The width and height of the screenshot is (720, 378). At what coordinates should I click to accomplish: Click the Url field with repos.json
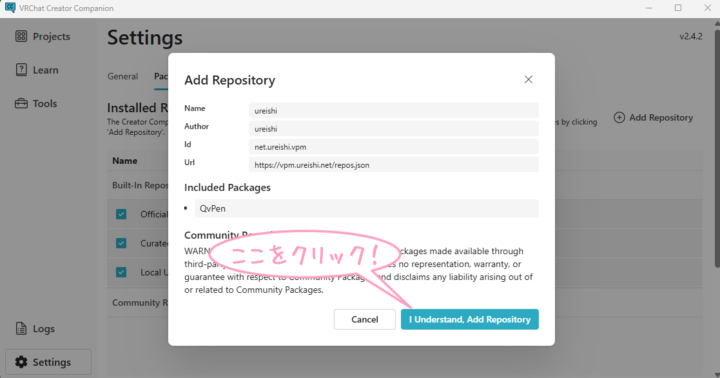tap(394, 165)
